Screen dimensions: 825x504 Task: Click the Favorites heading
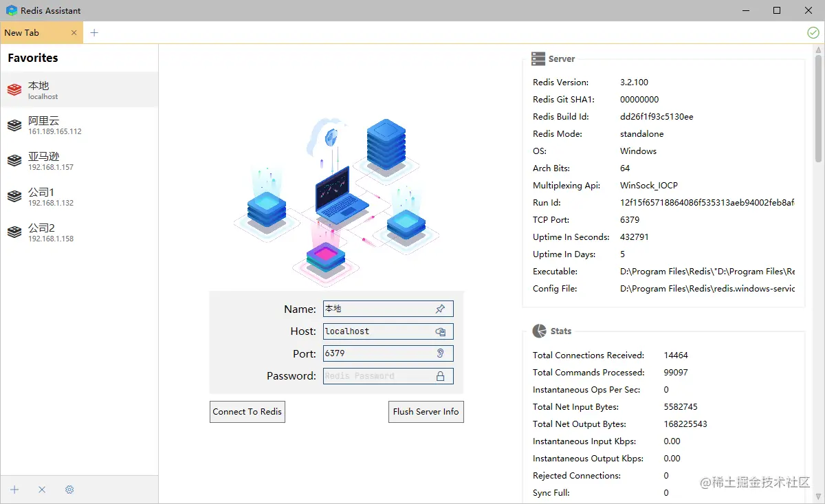(x=33, y=58)
